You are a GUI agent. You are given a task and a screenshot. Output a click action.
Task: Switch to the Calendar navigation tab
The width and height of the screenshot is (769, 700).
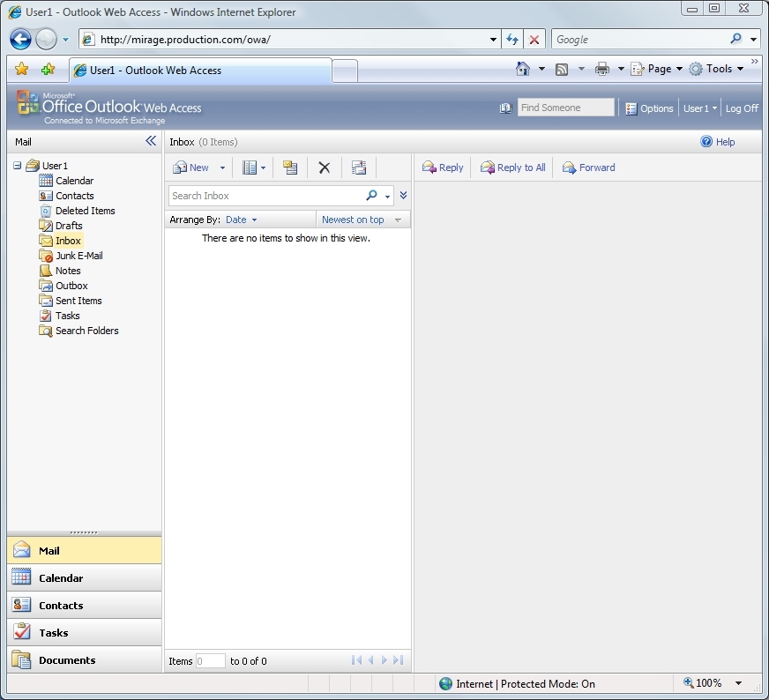(x=61, y=578)
